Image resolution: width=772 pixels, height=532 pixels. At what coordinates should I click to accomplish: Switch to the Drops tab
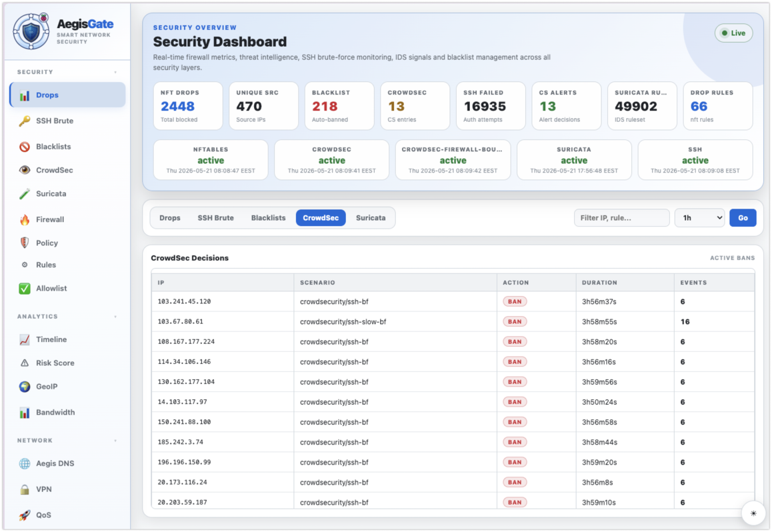click(x=170, y=218)
